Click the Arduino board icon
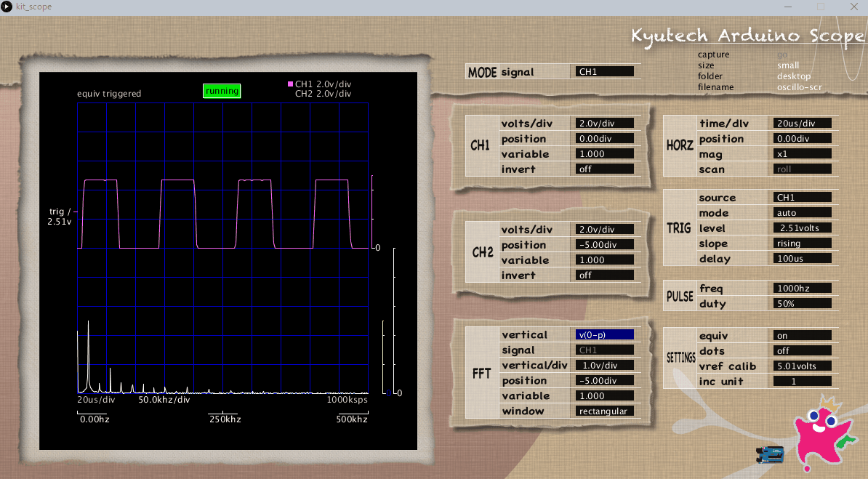868x479 pixels. (x=770, y=454)
